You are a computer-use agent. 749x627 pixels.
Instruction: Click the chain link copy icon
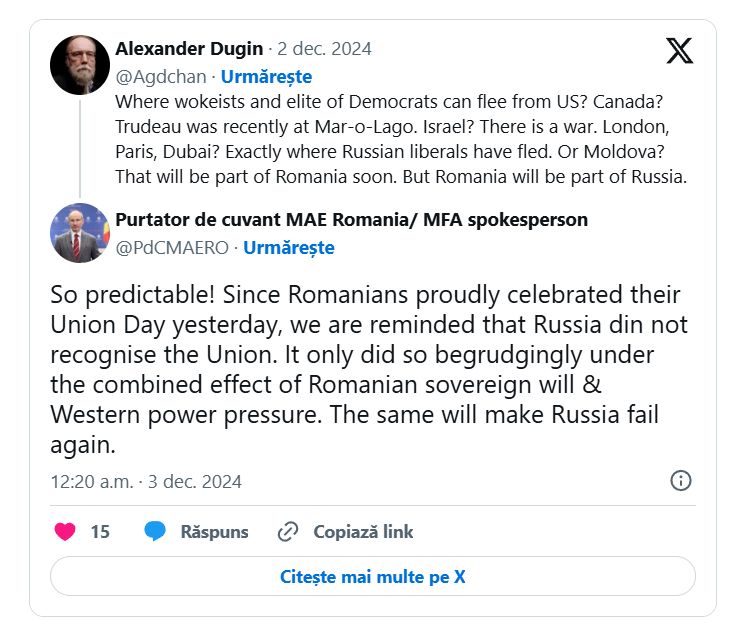(288, 531)
